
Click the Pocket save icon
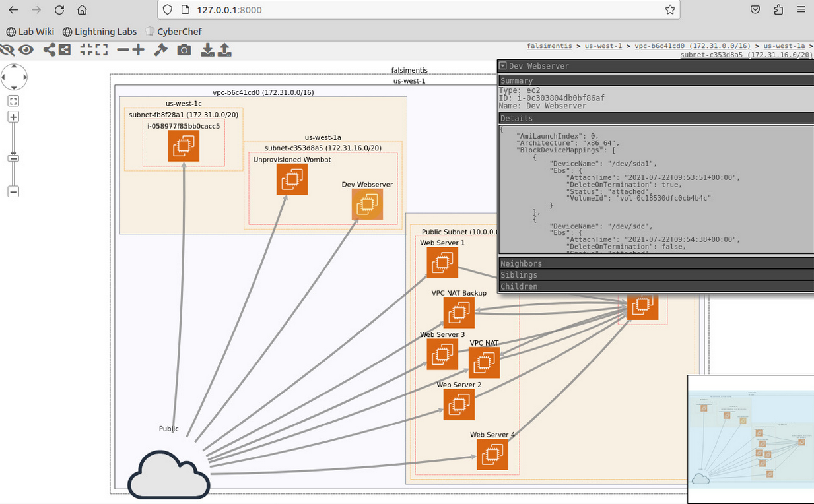click(755, 10)
